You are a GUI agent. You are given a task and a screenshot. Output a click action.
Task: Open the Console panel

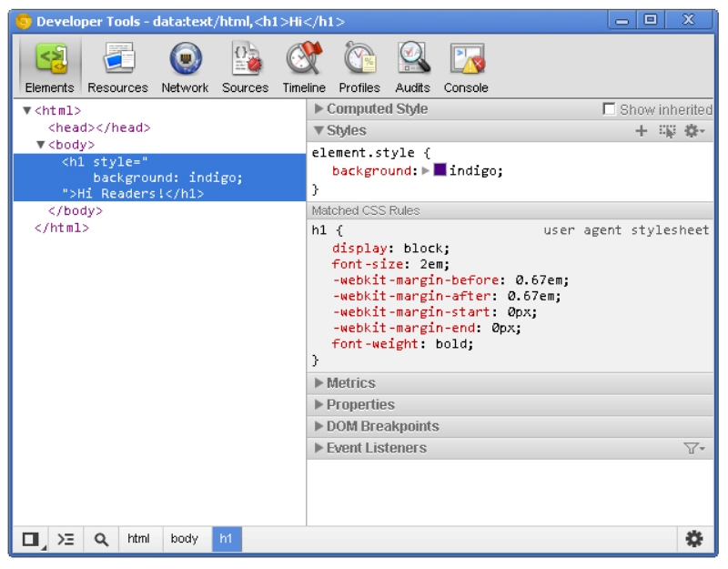466,68
